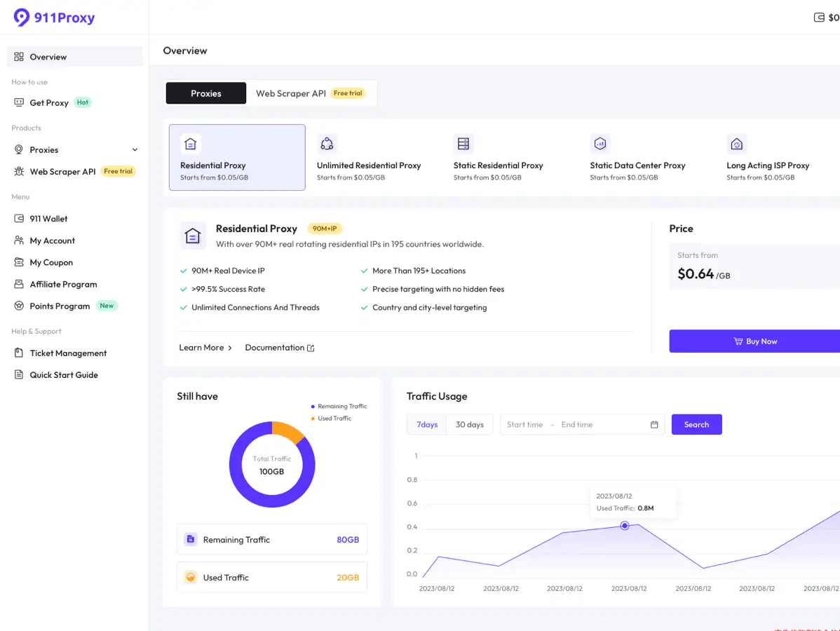Click the Search button for traffic usage

click(x=696, y=425)
